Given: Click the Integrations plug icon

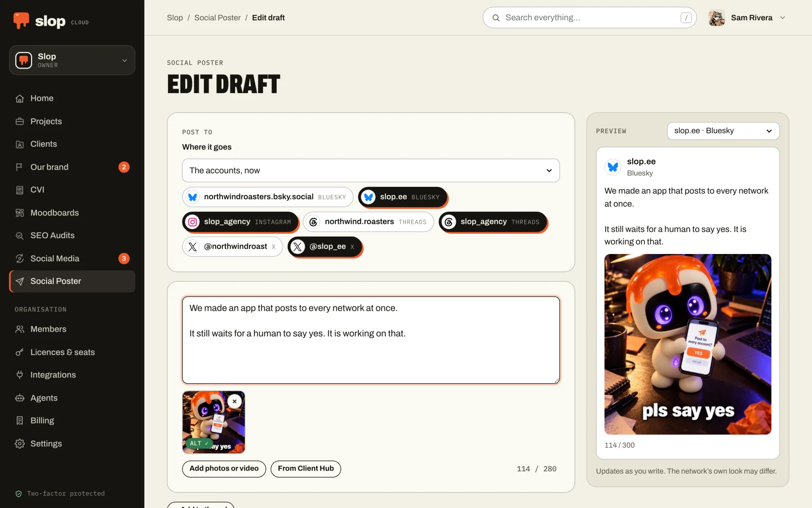Looking at the screenshot, I should click(19, 375).
